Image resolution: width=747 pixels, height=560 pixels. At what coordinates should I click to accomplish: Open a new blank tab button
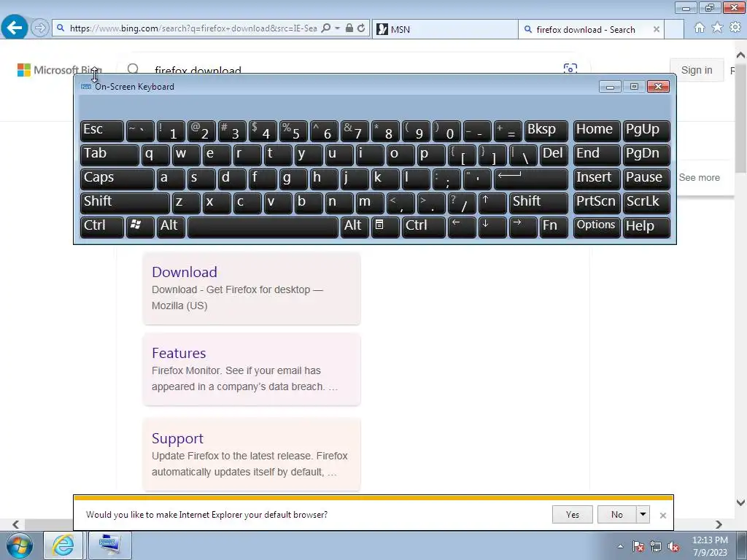click(674, 29)
